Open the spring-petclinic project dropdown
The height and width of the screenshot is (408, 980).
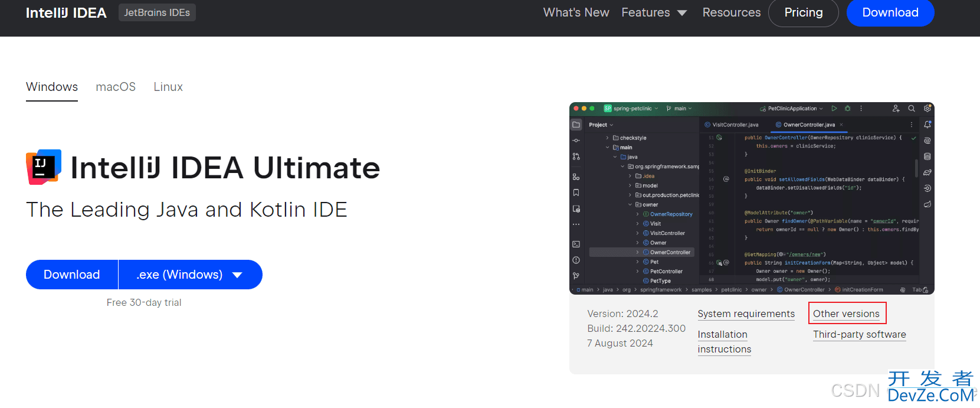pos(631,109)
